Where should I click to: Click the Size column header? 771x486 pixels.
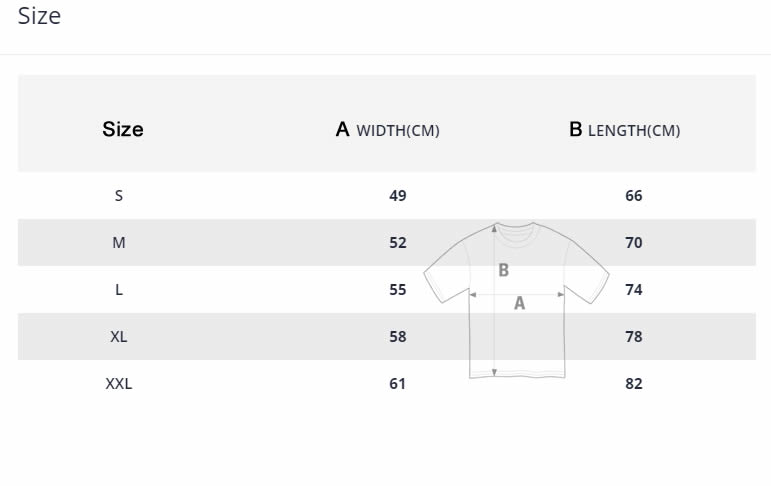coord(123,129)
